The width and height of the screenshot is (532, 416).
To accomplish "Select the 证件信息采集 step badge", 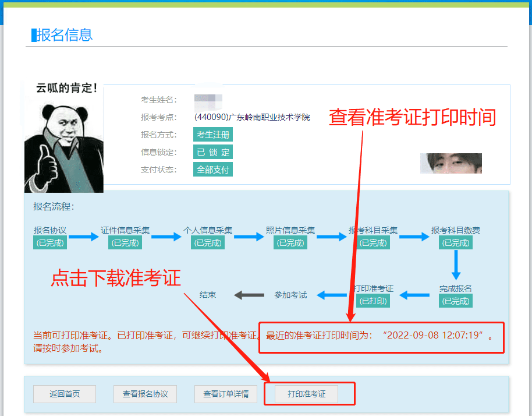I will click(x=125, y=243).
